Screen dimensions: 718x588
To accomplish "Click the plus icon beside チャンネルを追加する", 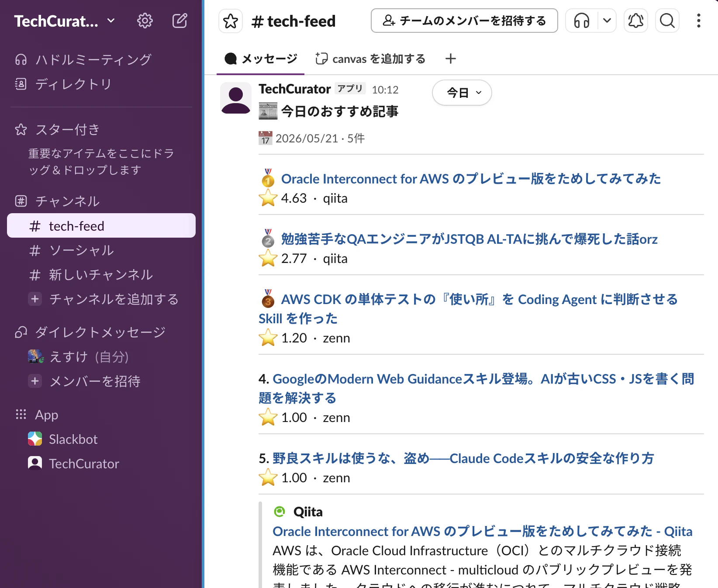I will (x=35, y=299).
